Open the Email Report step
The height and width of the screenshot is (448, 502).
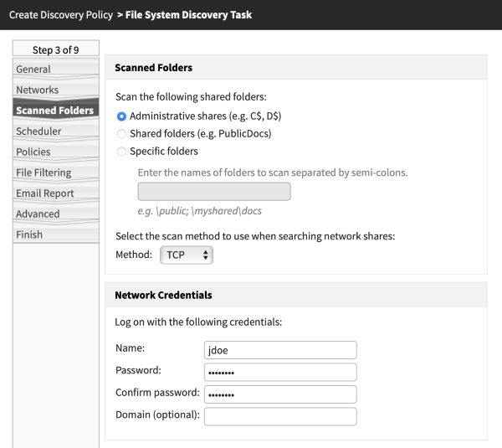45,193
